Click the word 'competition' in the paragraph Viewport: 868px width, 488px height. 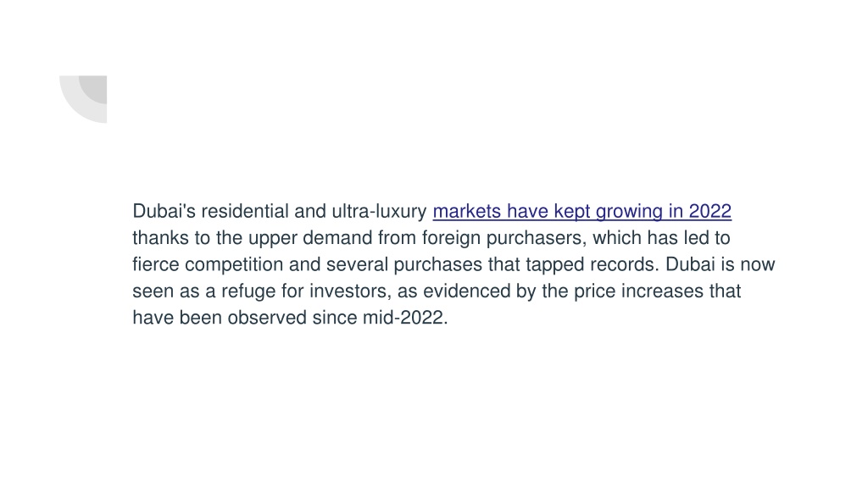point(234,264)
